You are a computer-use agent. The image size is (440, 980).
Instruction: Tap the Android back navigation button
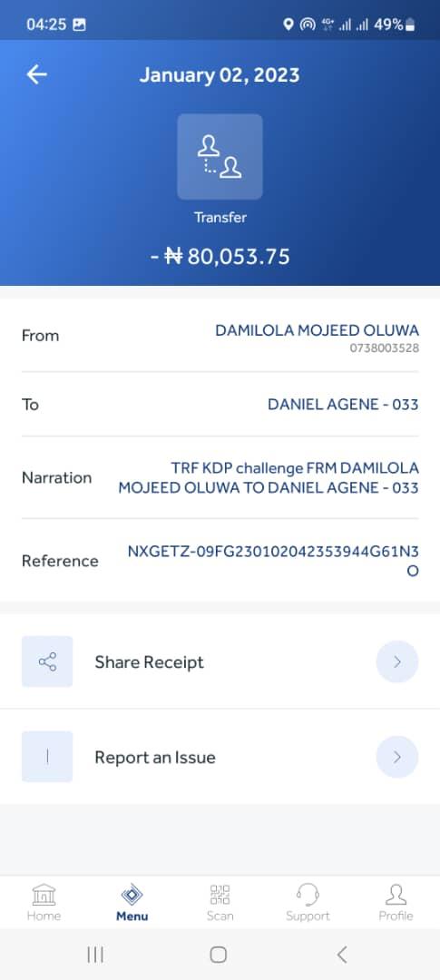(x=341, y=955)
